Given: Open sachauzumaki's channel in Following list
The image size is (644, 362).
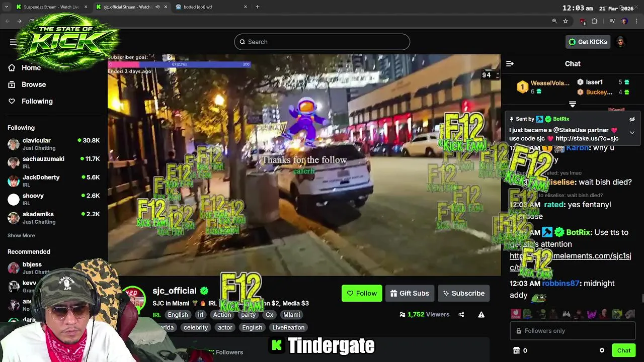Looking at the screenshot, I should 54,162.
